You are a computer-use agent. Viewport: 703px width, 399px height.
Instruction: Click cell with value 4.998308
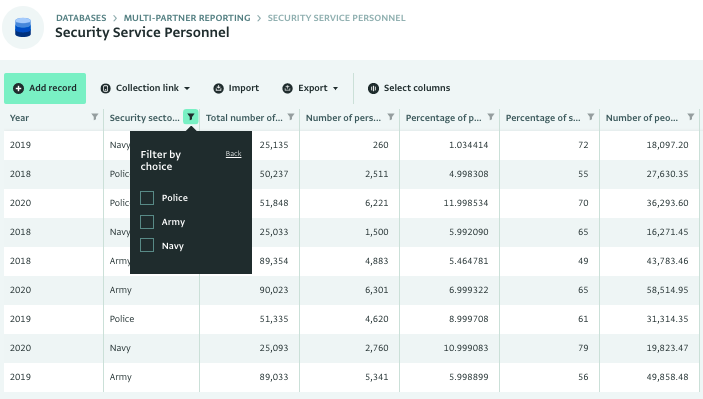click(x=468, y=174)
